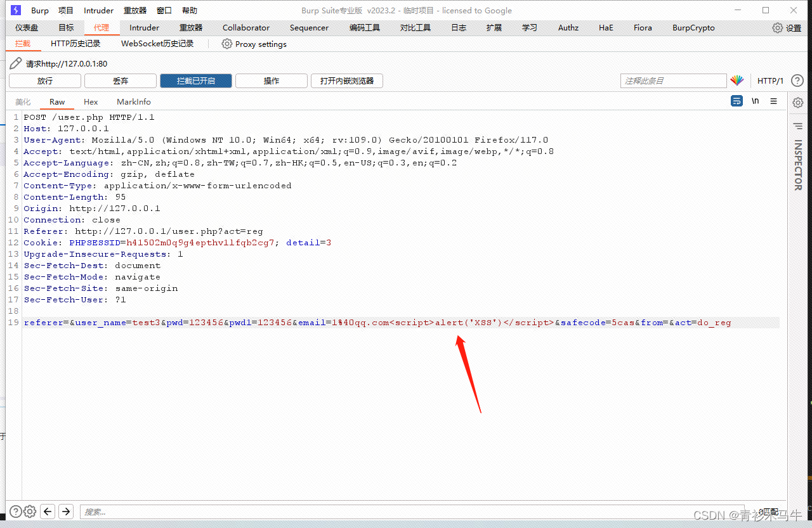The height and width of the screenshot is (528, 812).
Task: Switch to the BurpCrypto tab
Action: (693, 28)
